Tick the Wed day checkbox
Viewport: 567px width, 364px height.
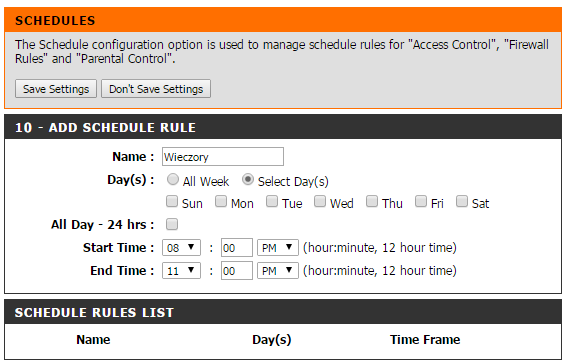[320, 201]
